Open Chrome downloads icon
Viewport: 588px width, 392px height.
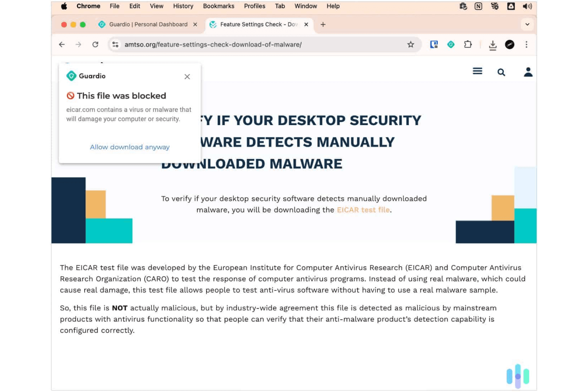click(x=493, y=45)
